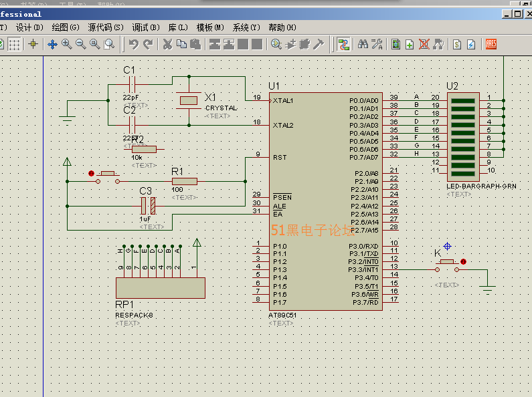Select the RESPACK8 resistor pack RP1 body
This screenshot has height=397, width=532.
coord(161,288)
